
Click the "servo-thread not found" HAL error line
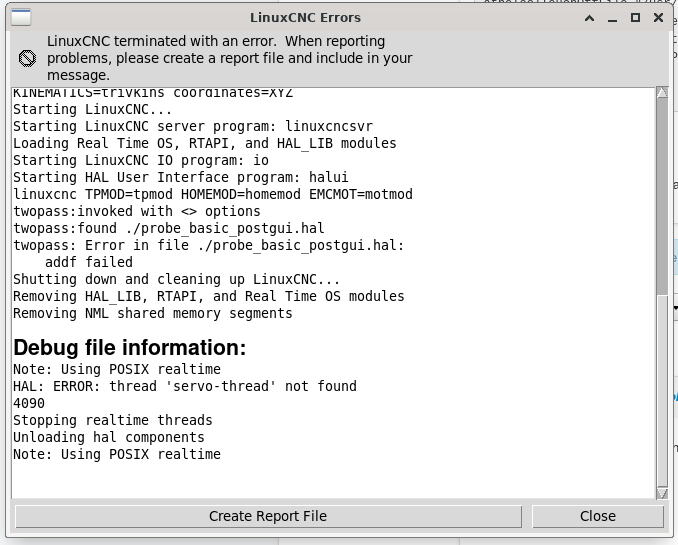point(184,386)
